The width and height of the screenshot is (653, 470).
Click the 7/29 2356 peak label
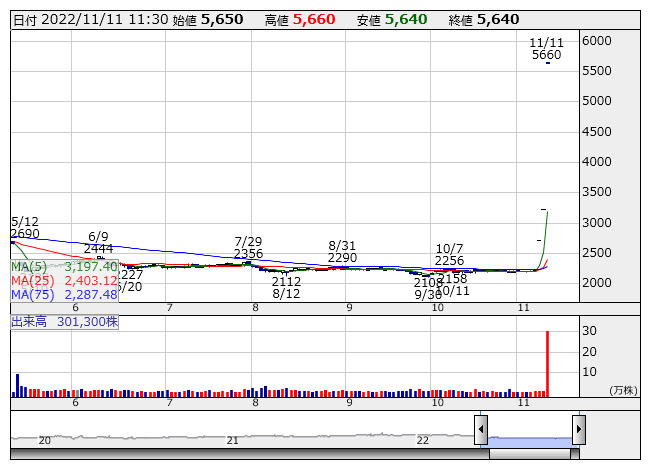(248, 248)
